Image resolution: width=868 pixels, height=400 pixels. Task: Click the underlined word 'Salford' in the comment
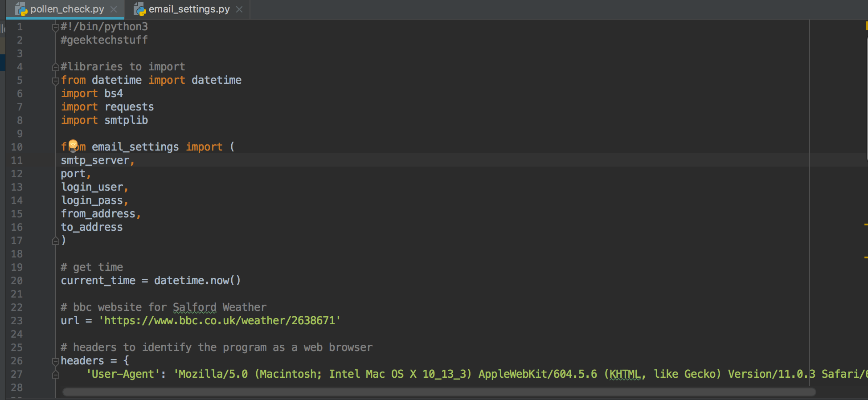click(x=194, y=307)
